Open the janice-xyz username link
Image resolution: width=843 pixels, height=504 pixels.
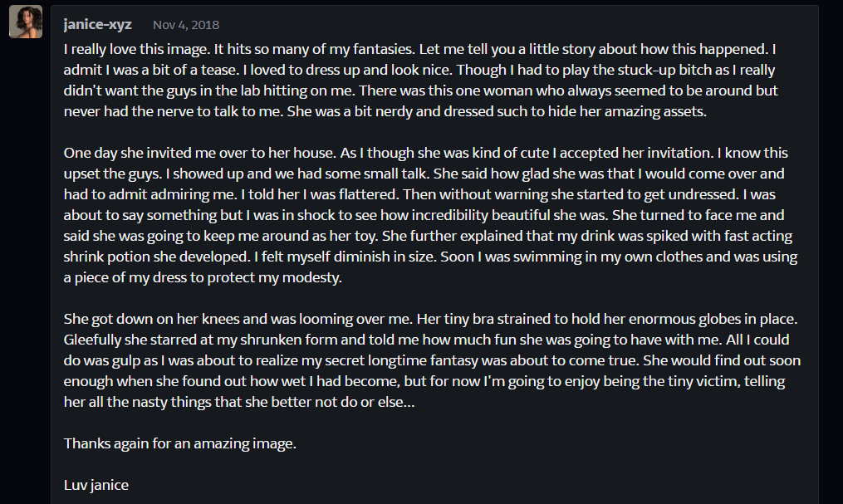click(x=97, y=25)
